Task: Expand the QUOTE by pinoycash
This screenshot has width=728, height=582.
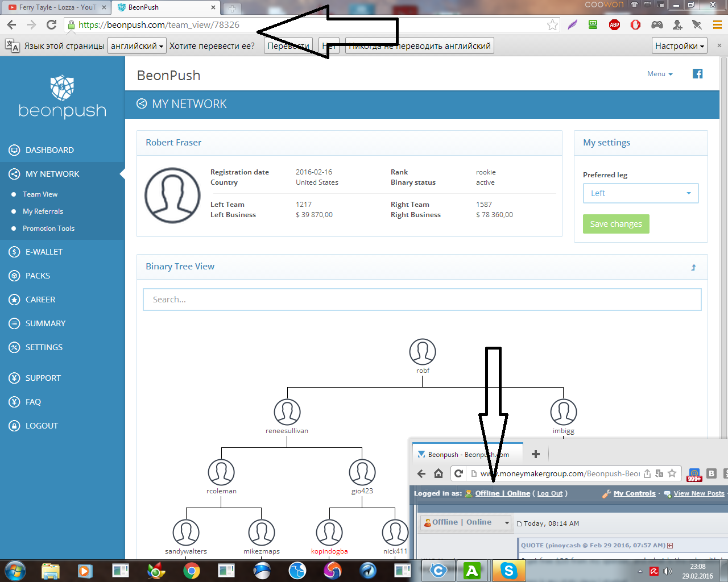Action: (670, 546)
